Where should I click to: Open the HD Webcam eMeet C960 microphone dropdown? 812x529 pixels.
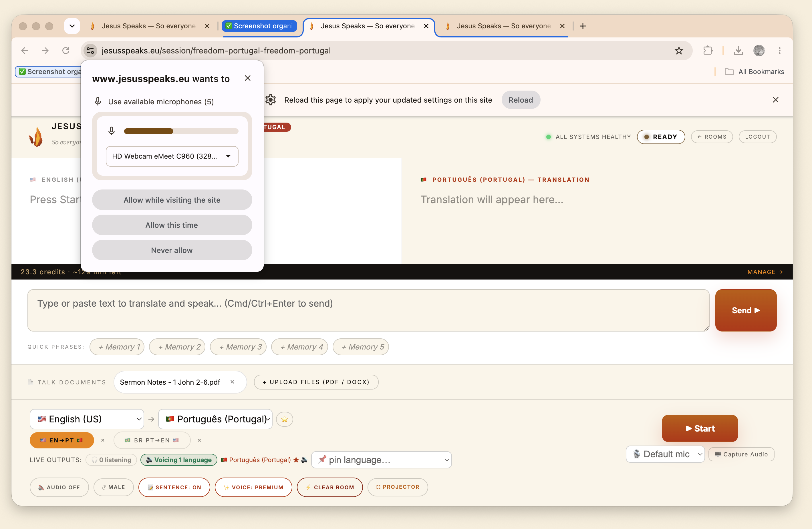click(x=172, y=156)
